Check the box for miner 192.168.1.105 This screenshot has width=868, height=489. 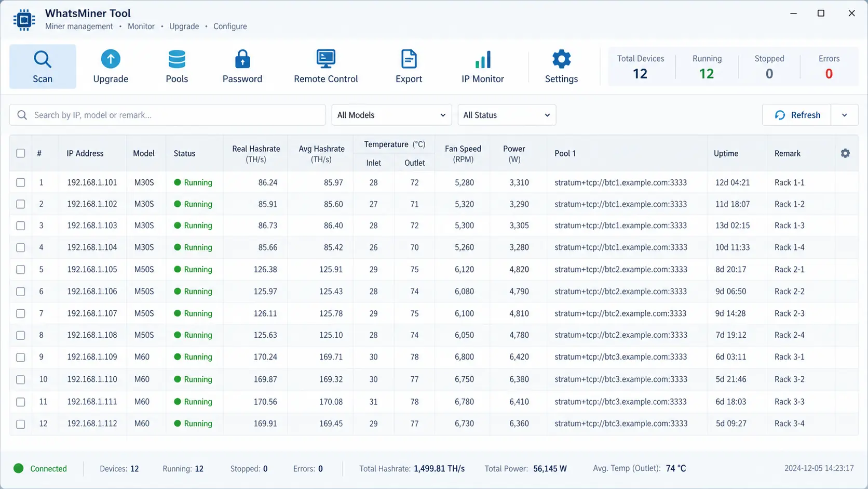point(21,270)
